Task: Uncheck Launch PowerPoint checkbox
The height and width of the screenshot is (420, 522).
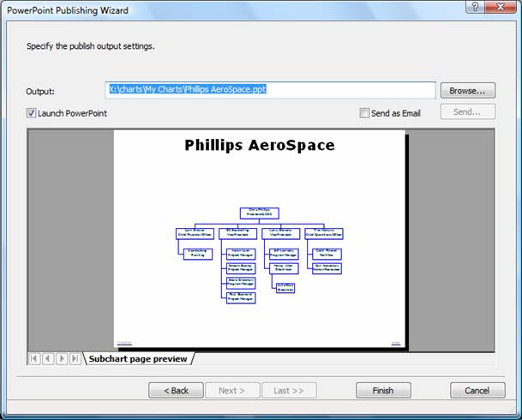Action: tap(31, 113)
